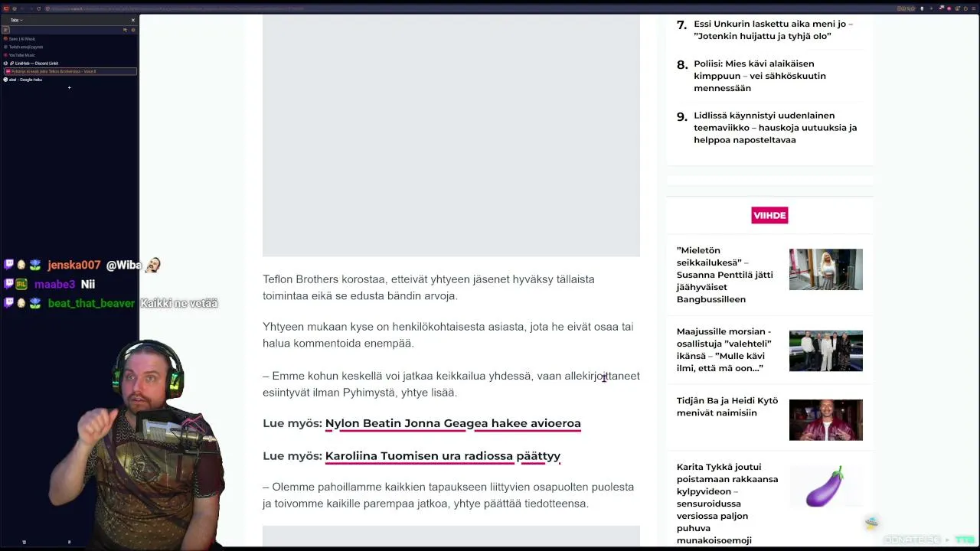Open link Karoliina Tuomisen ura radiossa päättyy
The width and height of the screenshot is (980, 551).
443,456
